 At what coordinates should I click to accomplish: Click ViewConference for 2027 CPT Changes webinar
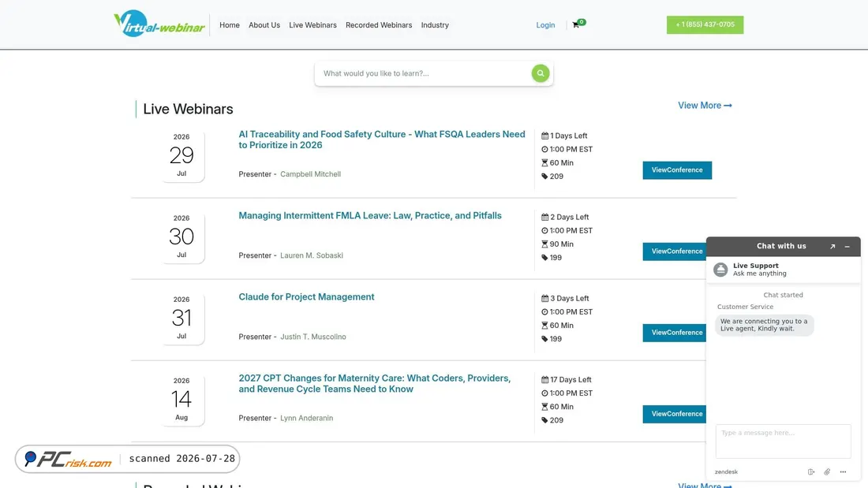(674, 414)
